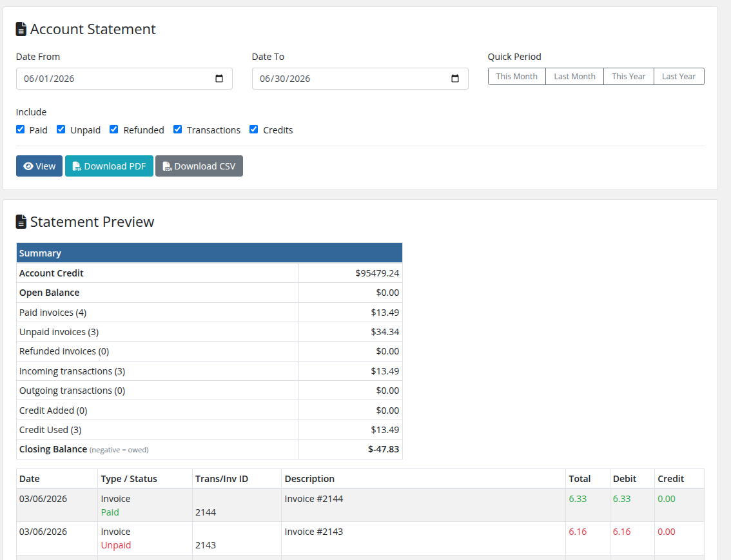The image size is (731, 560).
Task: Click the Summary table header
Action: pos(210,253)
